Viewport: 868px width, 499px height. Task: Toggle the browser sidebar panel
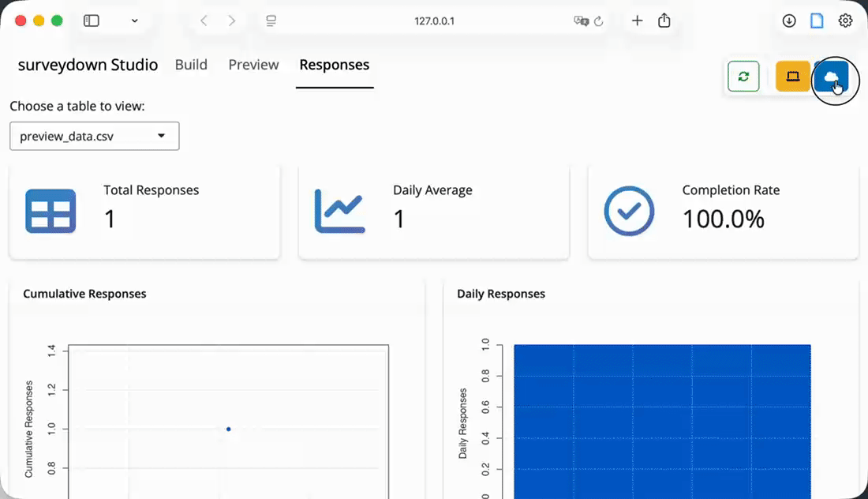(x=92, y=21)
